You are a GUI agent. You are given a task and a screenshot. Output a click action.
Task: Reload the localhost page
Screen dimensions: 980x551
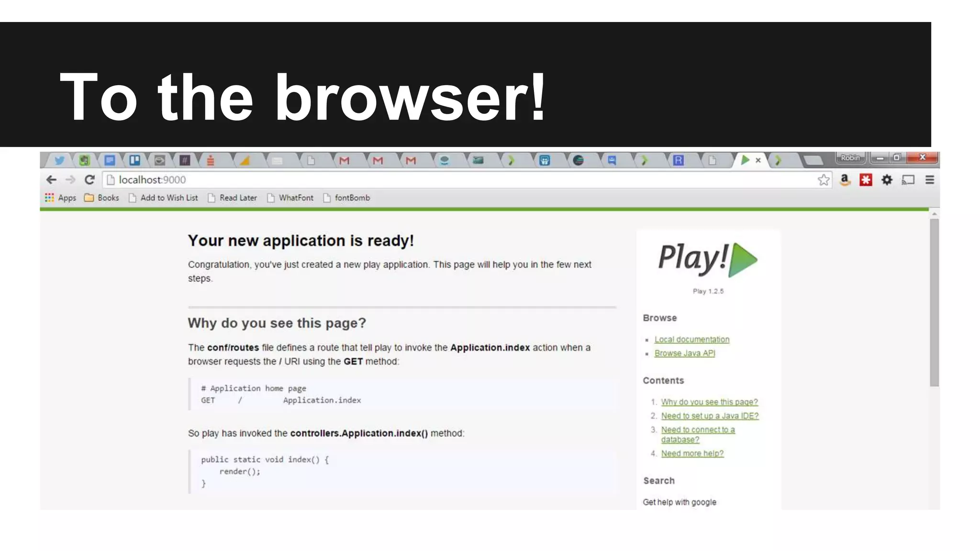tap(89, 180)
